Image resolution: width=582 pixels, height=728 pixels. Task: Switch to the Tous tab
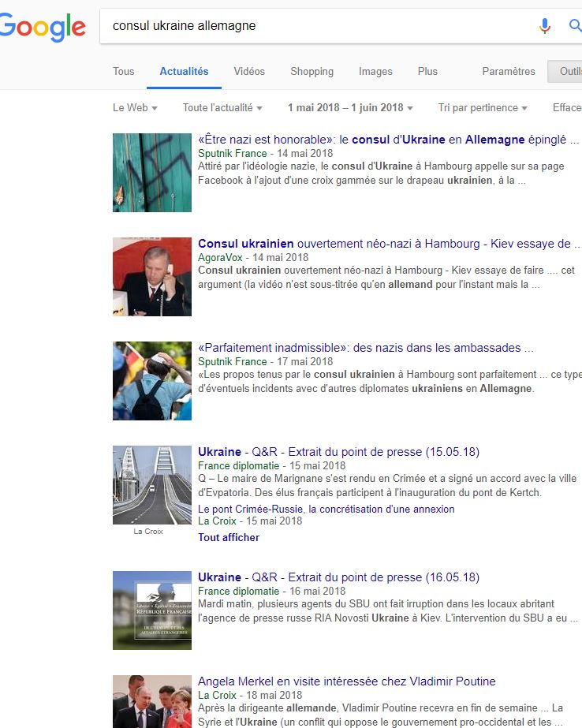click(x=124, y=72)
